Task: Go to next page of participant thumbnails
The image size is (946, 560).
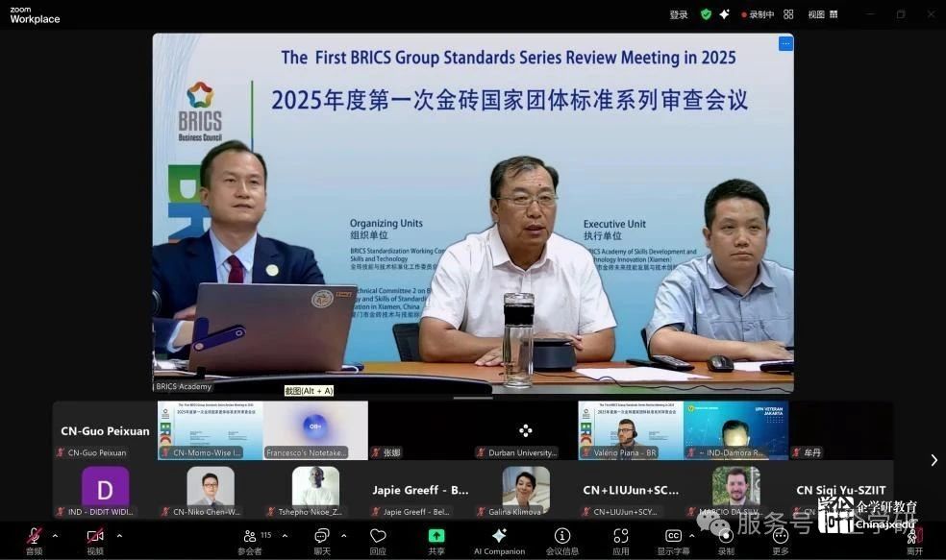Action: [933, 460]
